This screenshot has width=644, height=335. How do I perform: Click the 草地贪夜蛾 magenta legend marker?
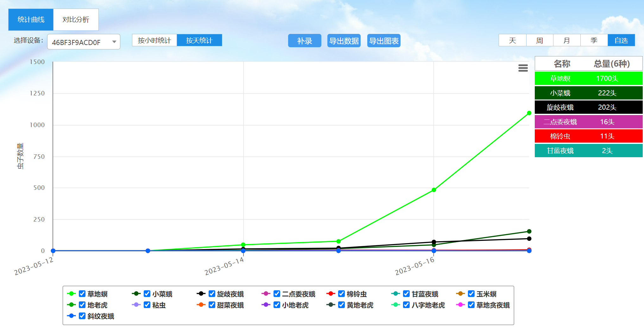pyautogui.click(x=460, y=305)
